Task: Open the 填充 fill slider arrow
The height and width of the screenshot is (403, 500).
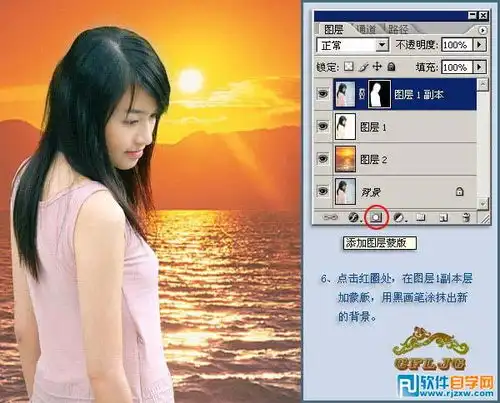Action: 480,67
